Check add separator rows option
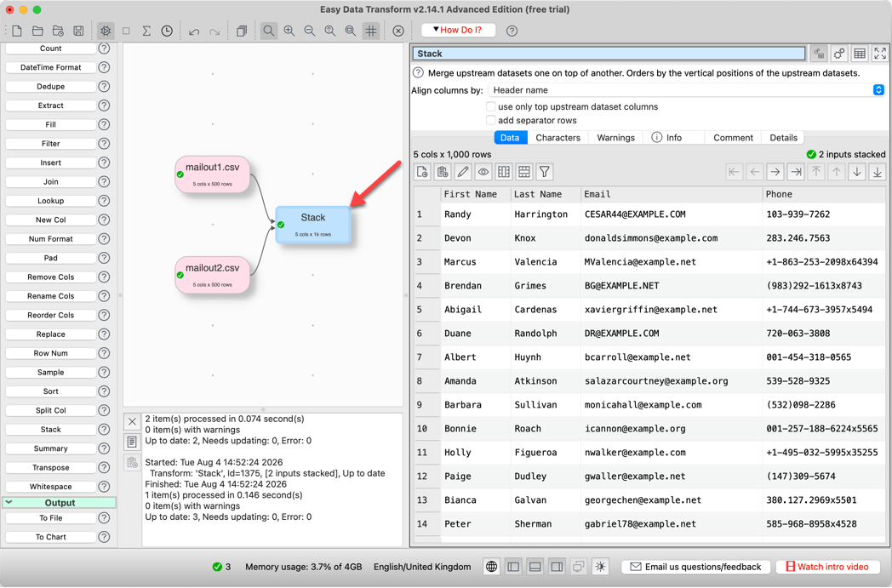The image size is (892, 588). [x=491, y=120]
